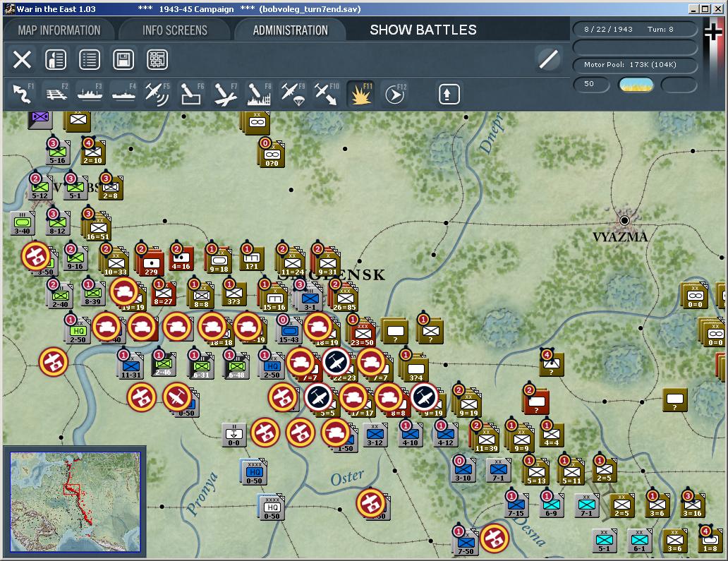Select the F6 bomb unit mode icon

[192, 93]
